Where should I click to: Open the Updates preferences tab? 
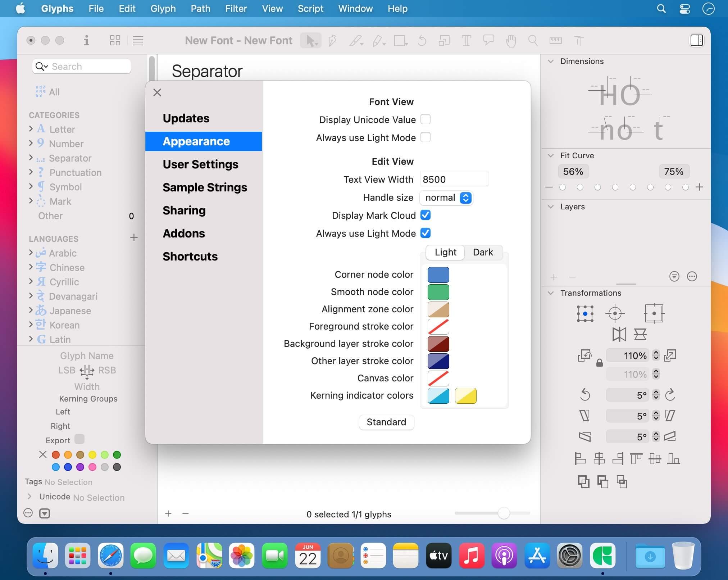pyautogui.click(x=204, y=118)
